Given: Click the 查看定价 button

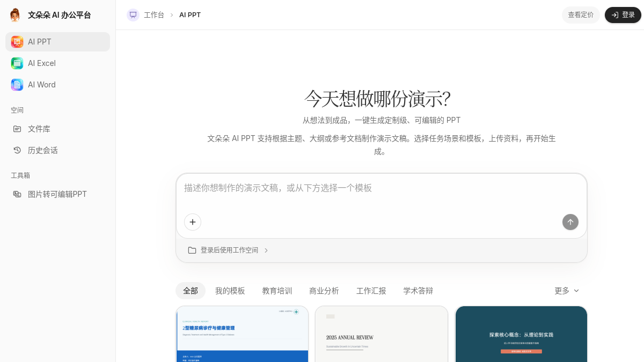Looking at the screenshot, I should (581, 15).
